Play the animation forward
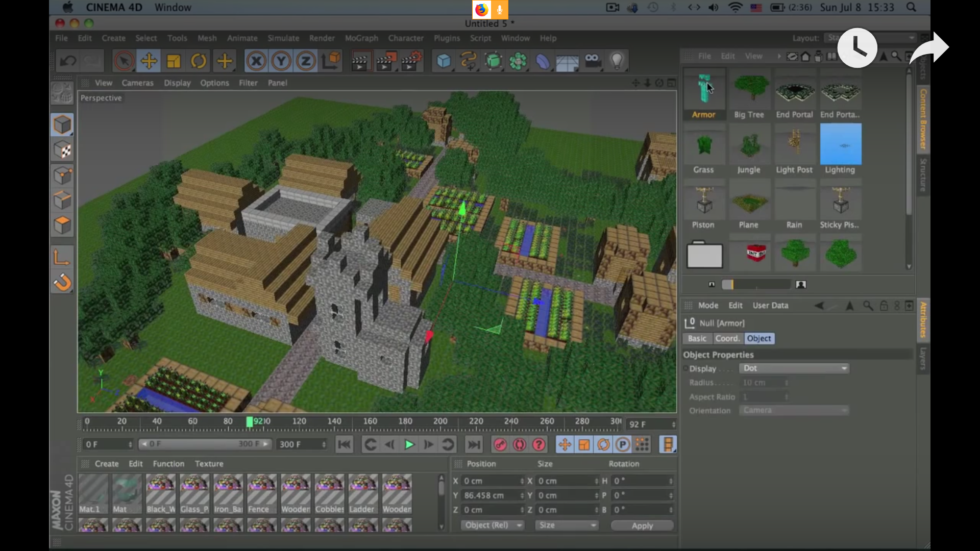Screen dimensions: 980x551 (x=409, y=445)
